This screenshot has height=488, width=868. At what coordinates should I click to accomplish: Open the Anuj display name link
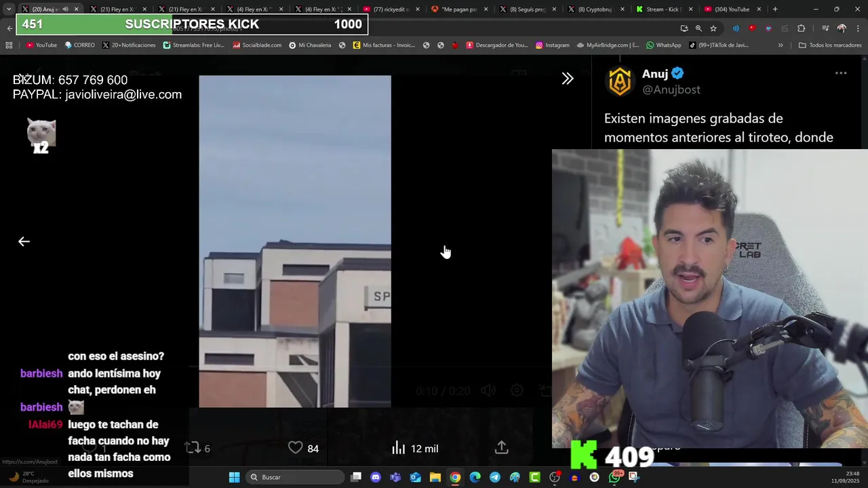click(x=655, y=74)
